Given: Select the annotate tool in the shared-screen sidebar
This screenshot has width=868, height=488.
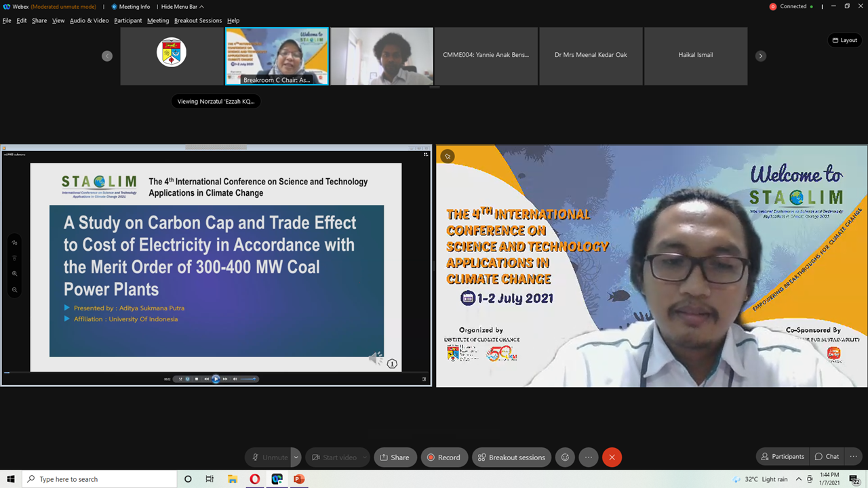Looking at the screenshot, I should [15, 243].
